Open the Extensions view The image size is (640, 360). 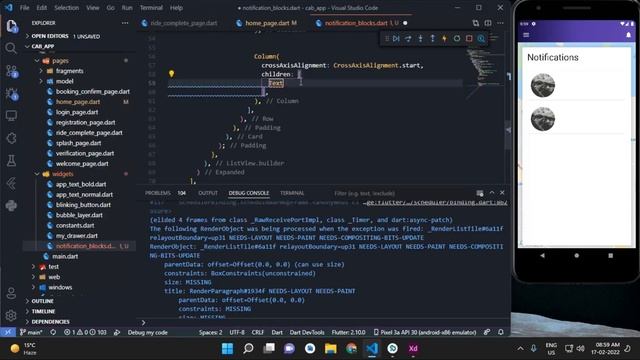pyautogui.click(x=11, y=138)
